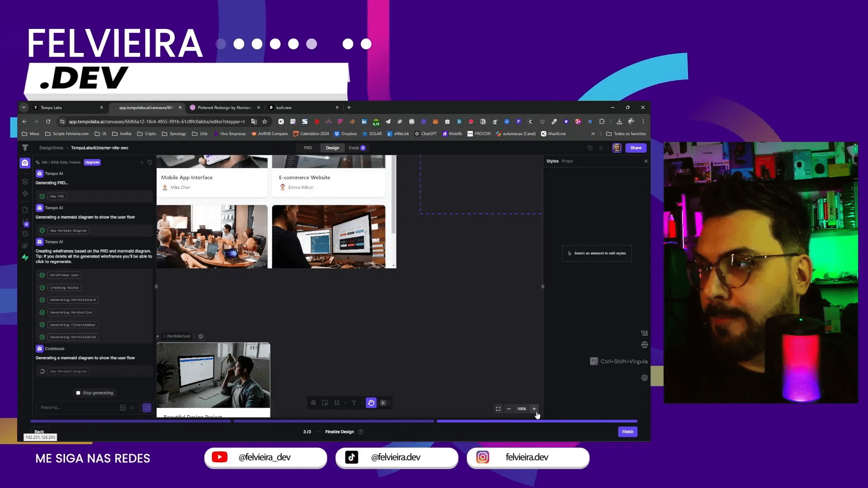Screen dimensions: 868x488
Task: Click the Mobile App Interface card
Action: click(212, 176)
